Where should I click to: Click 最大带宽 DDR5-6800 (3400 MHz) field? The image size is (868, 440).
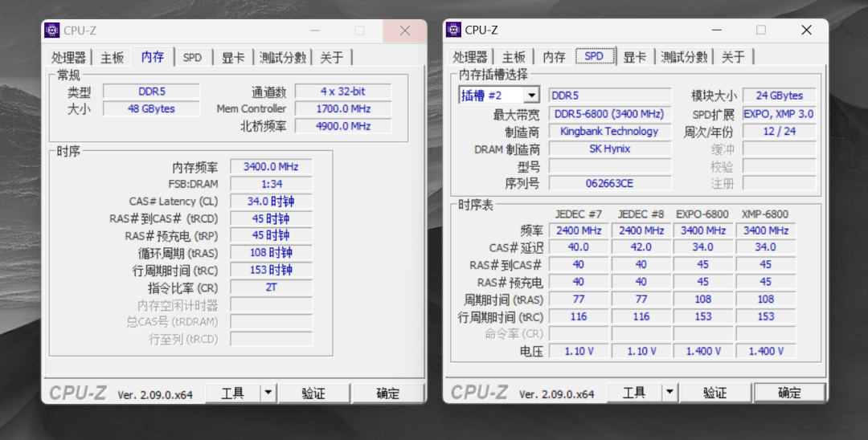(x=609, y=115)
